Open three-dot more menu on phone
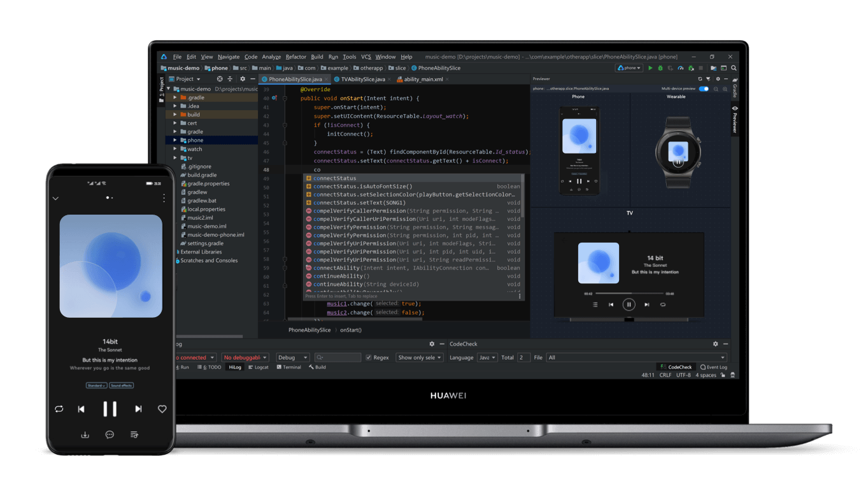868x484 pixels. [x=164, y=198]
